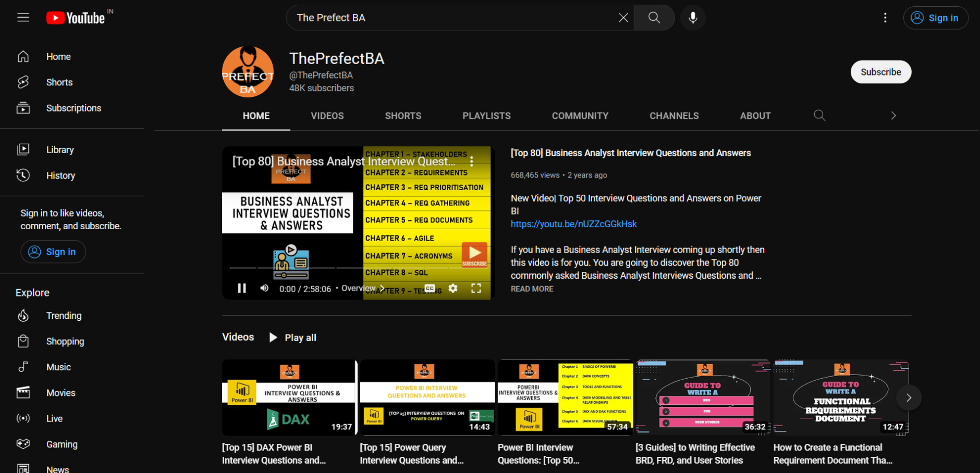Start voice search with microphone
Screen dimensions: 980x473
(x=693, y=18)
